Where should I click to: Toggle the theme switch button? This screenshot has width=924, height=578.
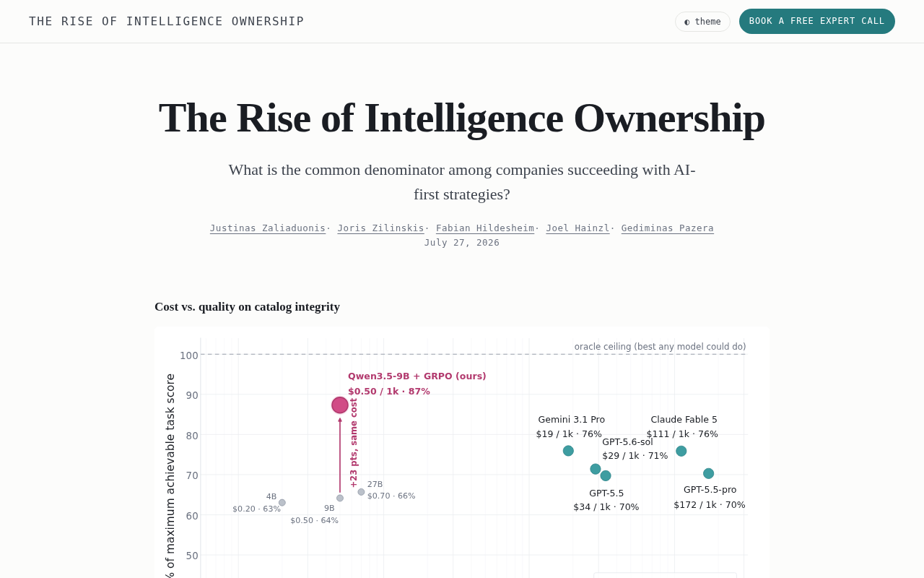click(702, 22)
